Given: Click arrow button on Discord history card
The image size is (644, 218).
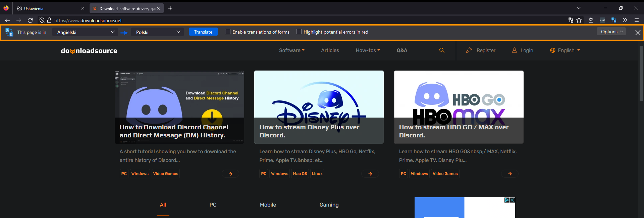Looking at the screenshot, I should (230, 174).
